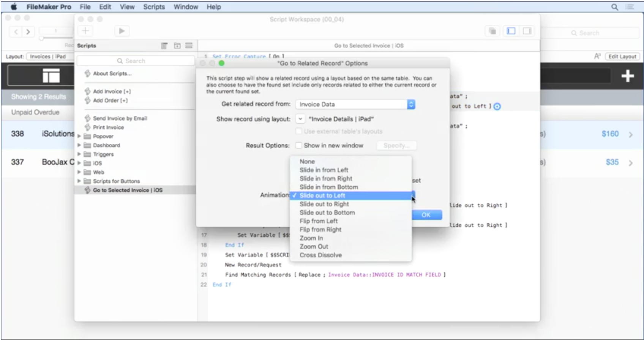Click the Print Invoice script name
This screenshot has width=644, height=340.
click(109, 127)
